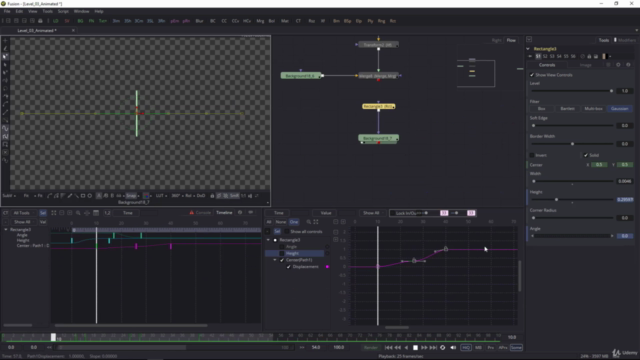This screenshot has height=360, width=640.
Task: Expand Rectangle3 in the timeline tree
Action: click(x=6, y=230)
